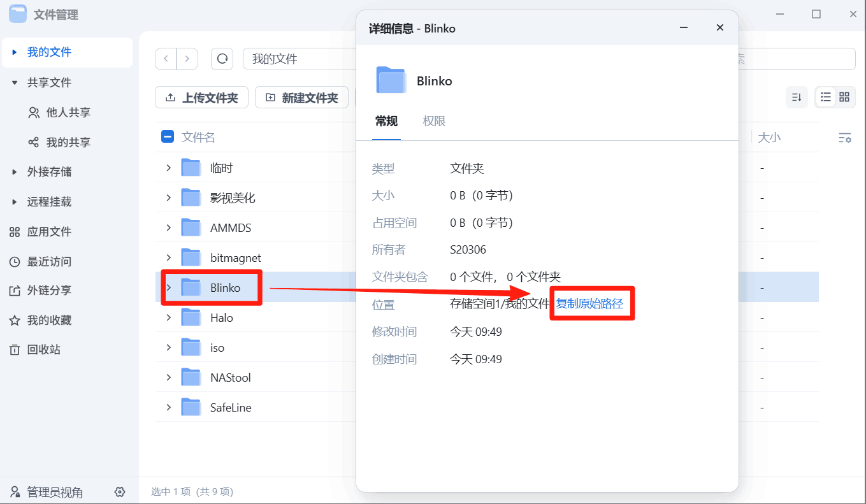Select the 常规 tab in details dialog

click(x=386, y=121)
